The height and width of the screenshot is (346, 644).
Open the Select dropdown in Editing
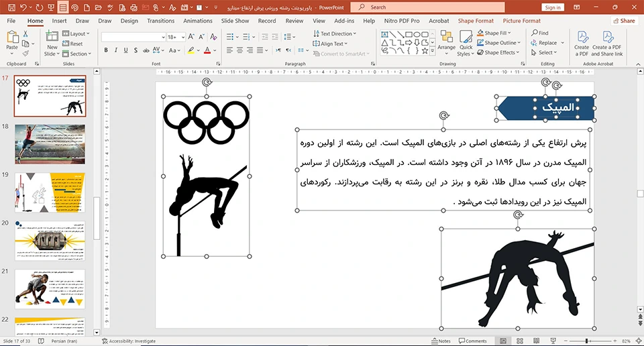pyautogui.click(x=544, y=52)
